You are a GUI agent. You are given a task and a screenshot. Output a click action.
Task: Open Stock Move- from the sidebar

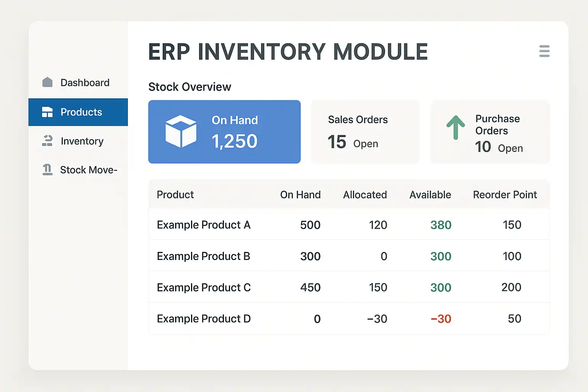pos(78,170)
